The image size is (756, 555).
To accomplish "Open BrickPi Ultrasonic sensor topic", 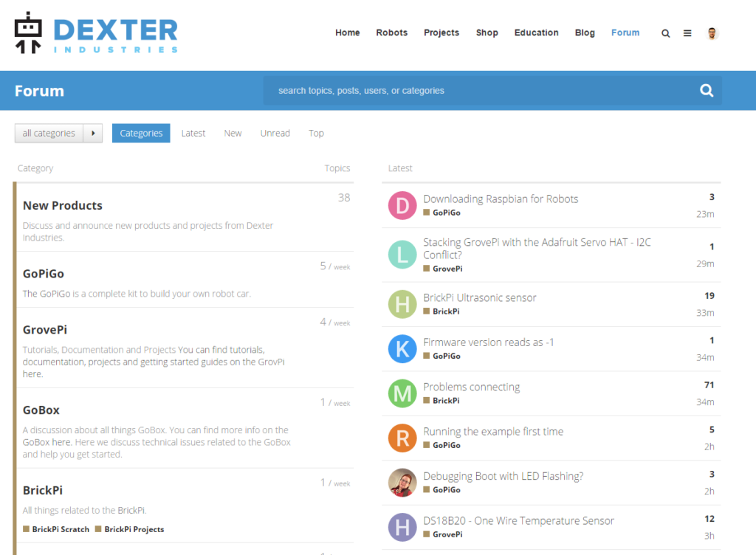I will pos(480,298).
